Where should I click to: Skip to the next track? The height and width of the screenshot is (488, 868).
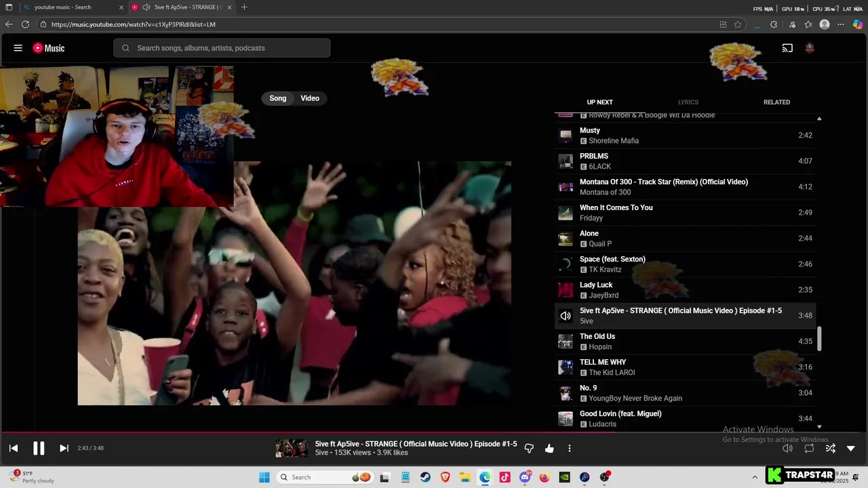pos(64,448)
